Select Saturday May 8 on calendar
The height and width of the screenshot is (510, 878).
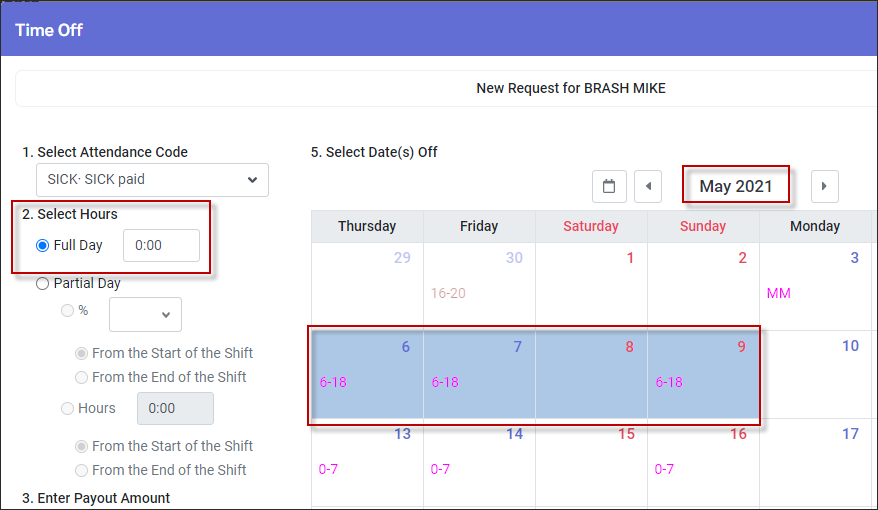(x=591, y=374)
